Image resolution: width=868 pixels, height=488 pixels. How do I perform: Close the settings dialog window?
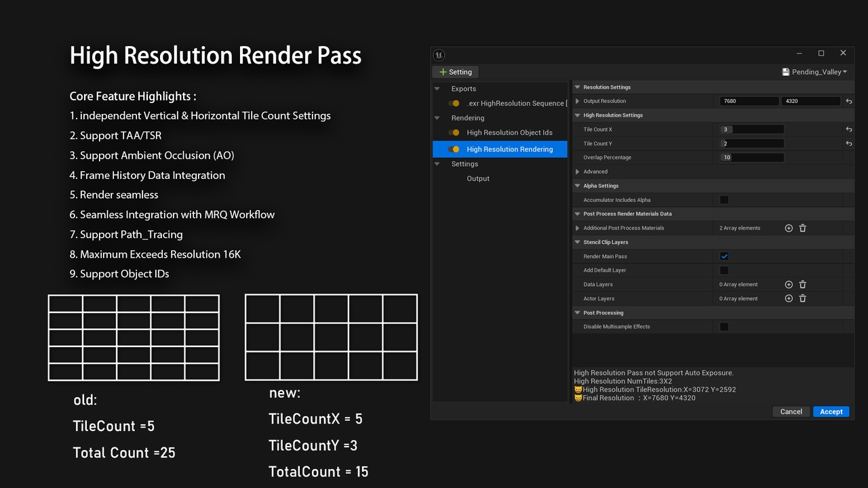(843, 53)
